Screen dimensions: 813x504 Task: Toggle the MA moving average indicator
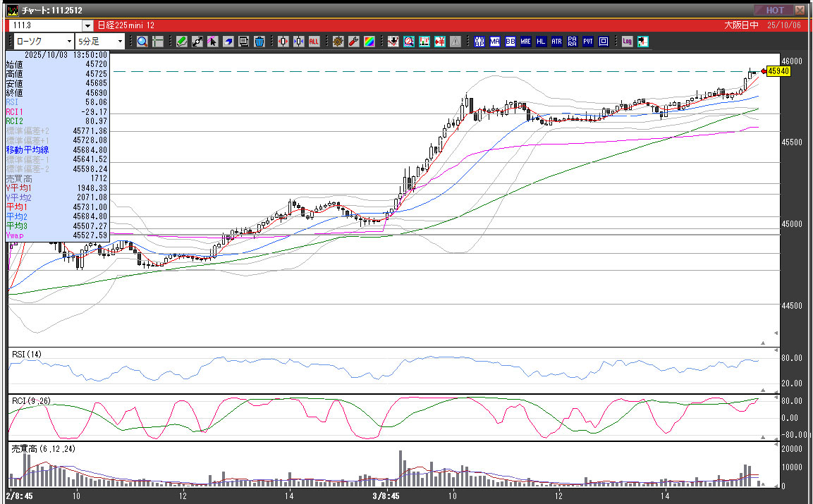(x=495, y=42)
